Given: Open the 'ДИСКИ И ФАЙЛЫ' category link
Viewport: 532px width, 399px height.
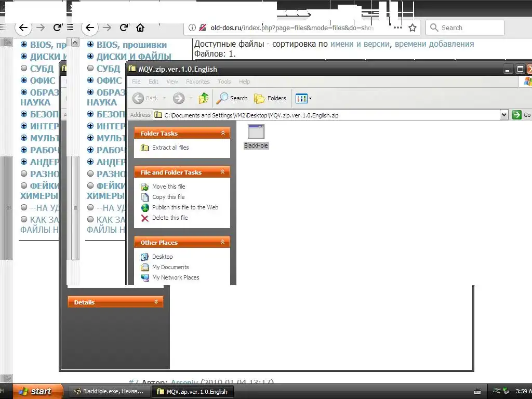Looking at the screenshot, I should [x=134, y=56].
